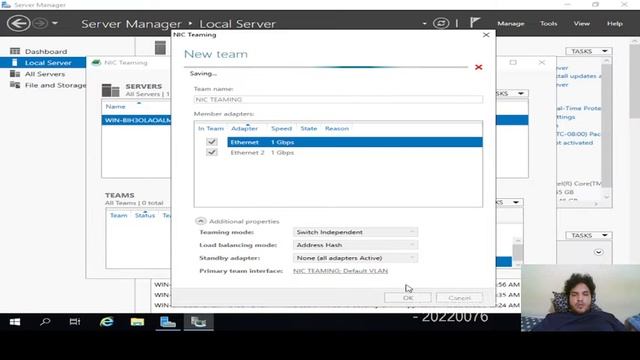640x360 pixels.
Task: Click the Refresh icon in Server Manager header
Action: pos(441,23)
